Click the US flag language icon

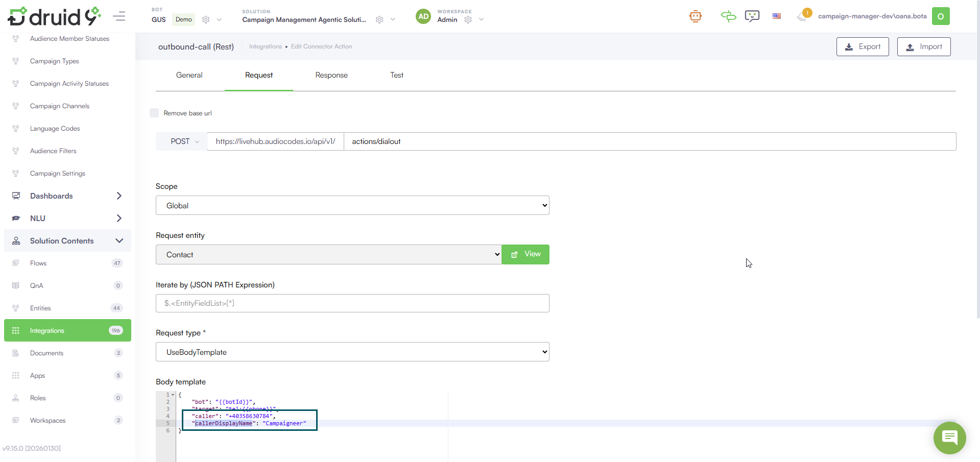[x=777, y=16]
